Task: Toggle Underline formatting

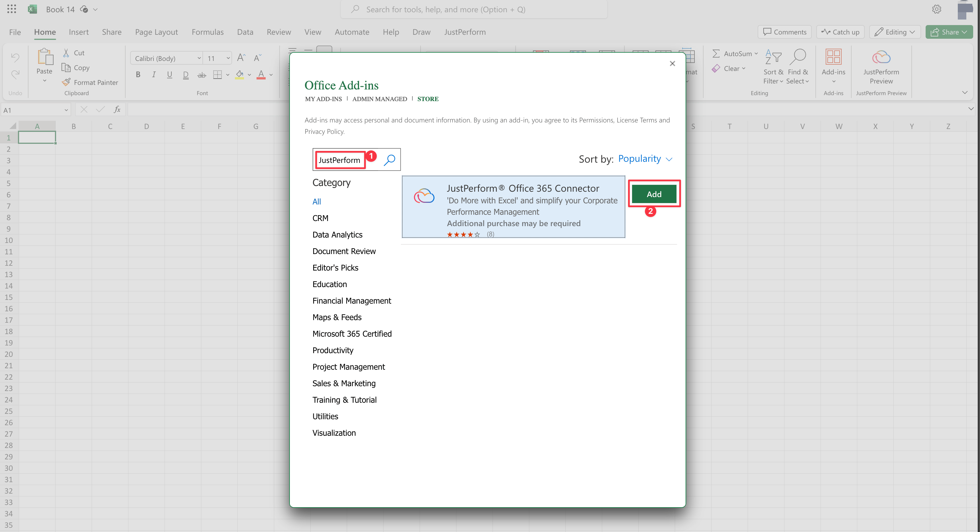Action: pyautogui.click(x=170, y=75)
